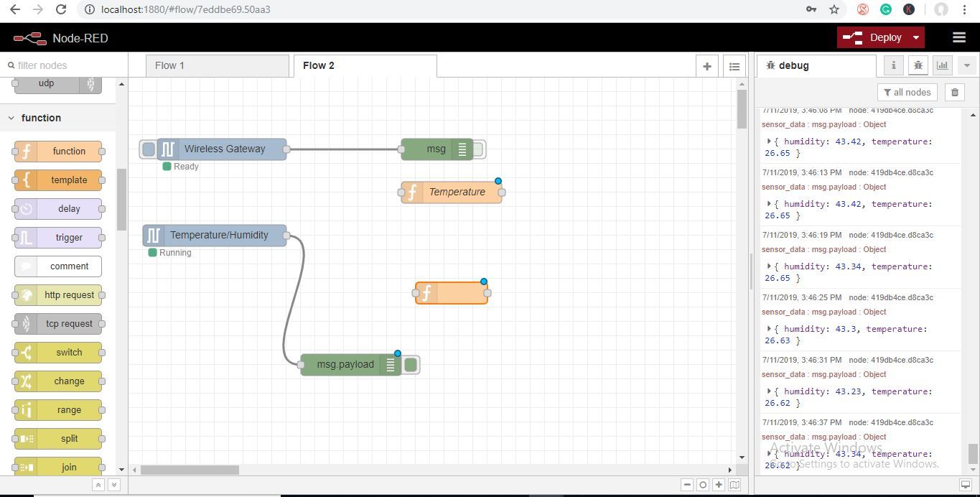The height and width of the screenshot is (497, 980).
Task: Collapse all palette categories
Action: [x=98, y=485]
